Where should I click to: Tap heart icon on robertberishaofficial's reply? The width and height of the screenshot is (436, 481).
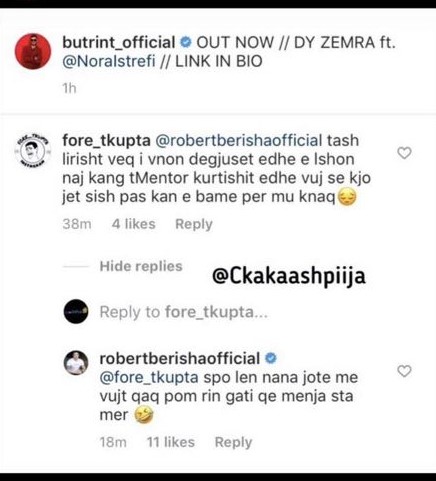[404, 371]
